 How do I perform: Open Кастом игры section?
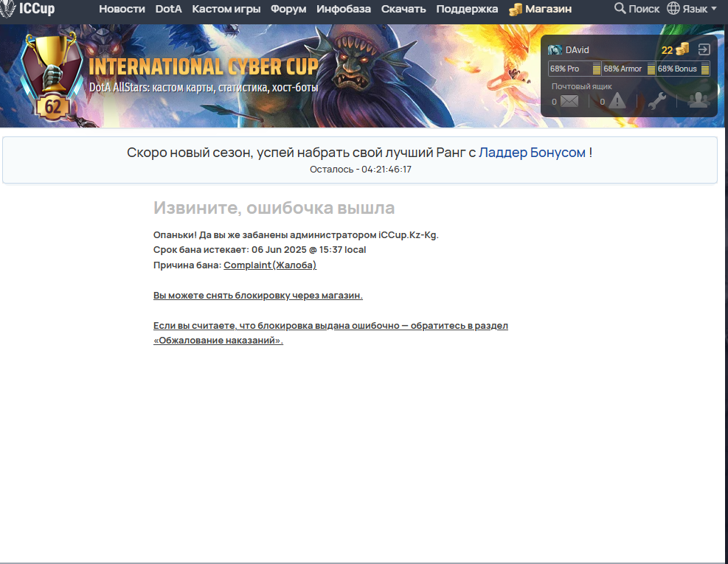[226, 9]
